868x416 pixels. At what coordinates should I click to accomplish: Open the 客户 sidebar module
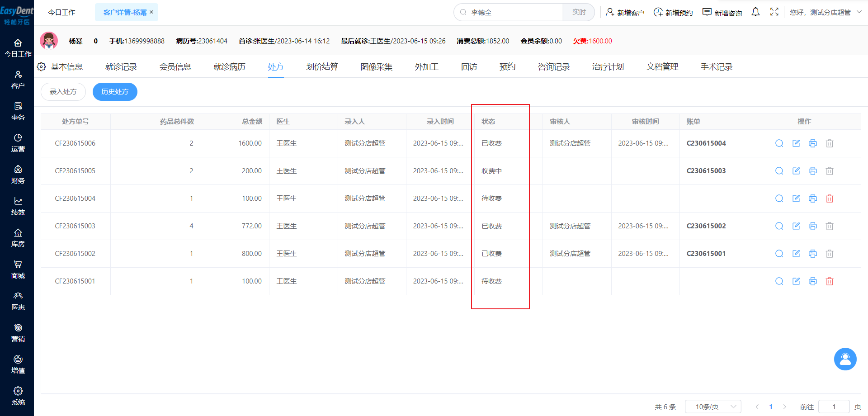coord(18,80)
